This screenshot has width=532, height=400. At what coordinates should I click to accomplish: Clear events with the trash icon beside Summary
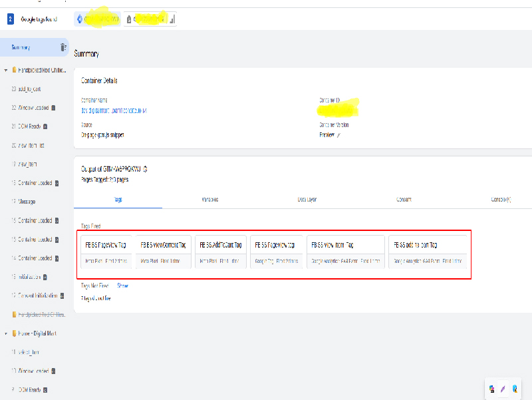pos(63,47)
